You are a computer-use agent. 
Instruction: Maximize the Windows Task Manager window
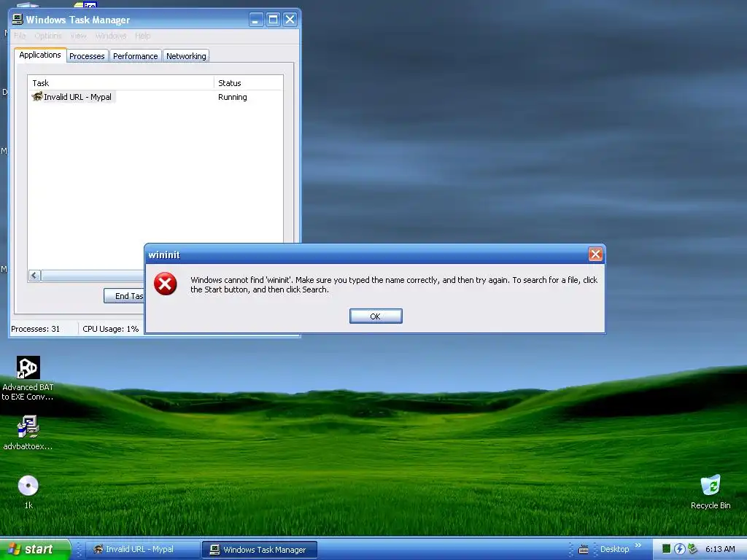point(273,20)
